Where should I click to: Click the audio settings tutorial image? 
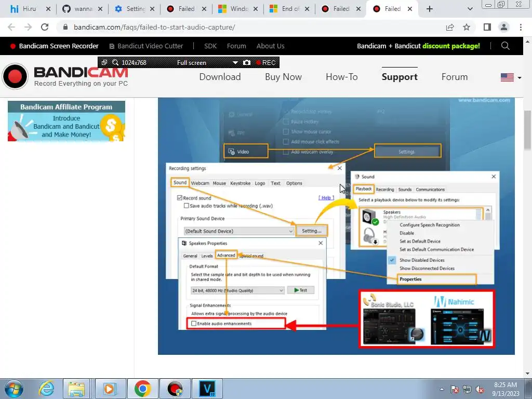point(336,226)
